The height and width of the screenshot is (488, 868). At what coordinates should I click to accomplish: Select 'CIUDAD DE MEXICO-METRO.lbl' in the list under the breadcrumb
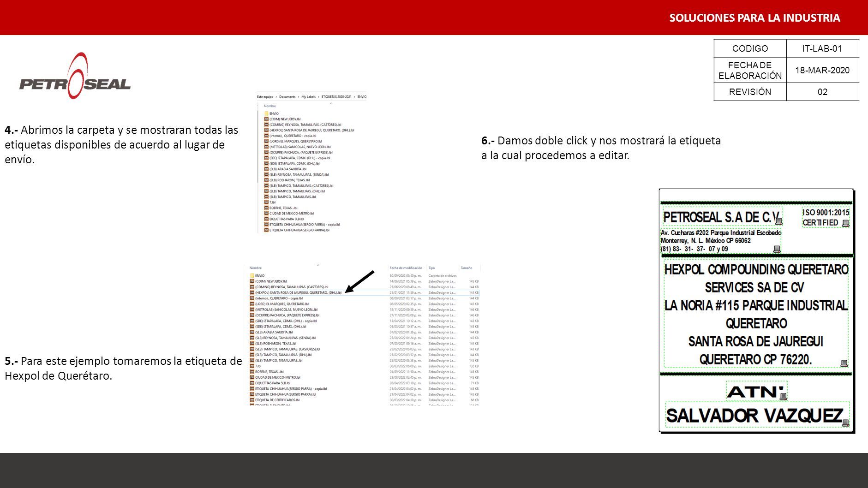coord(292,214)
